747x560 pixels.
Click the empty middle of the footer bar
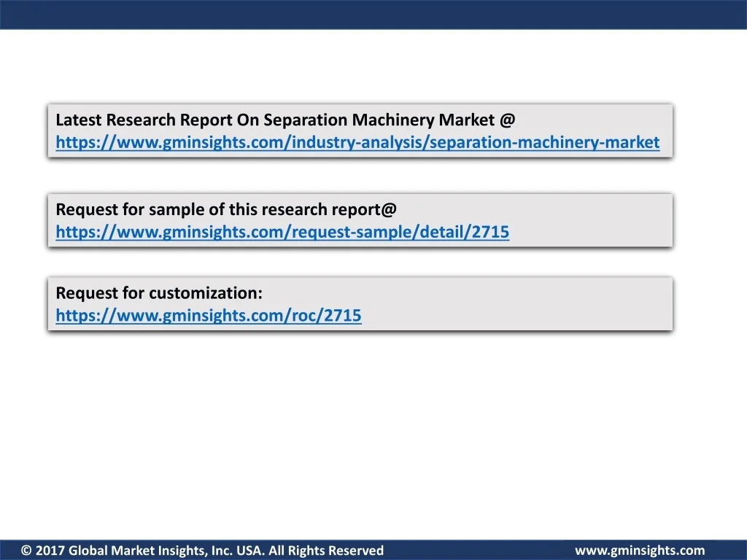click(478, 551)
